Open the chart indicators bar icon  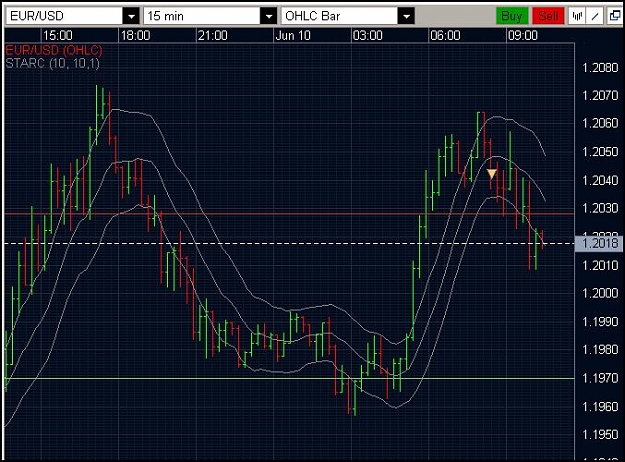[x=577, y=16]
